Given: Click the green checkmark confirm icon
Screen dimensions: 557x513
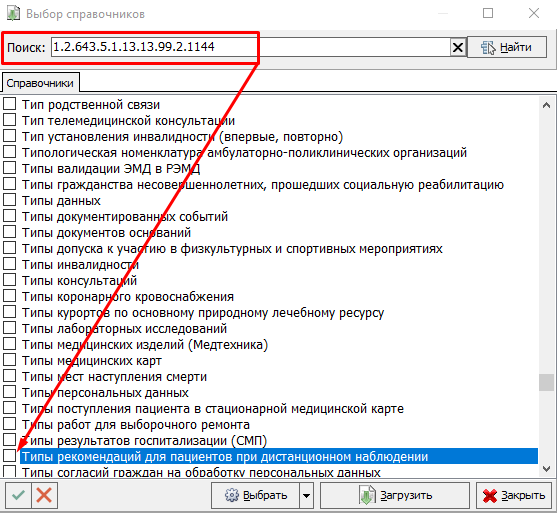Looking at the screenshot, I should pos(18,495).
